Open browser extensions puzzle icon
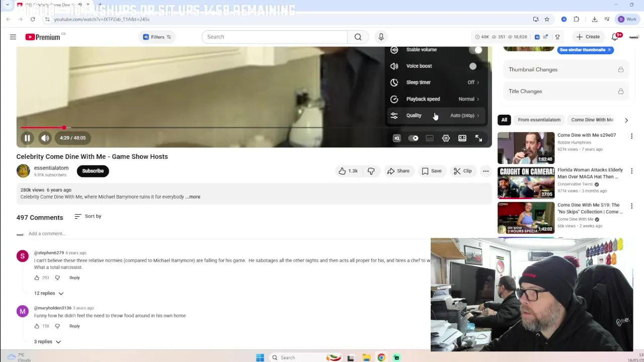Image resolution: width=644 pixels, height=362 pixels. [x=577, y=19]
